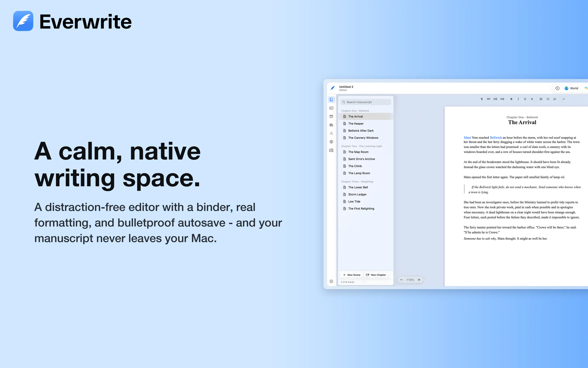Zoom out with minus button
The image size is (588, 368).
[401, 280]
